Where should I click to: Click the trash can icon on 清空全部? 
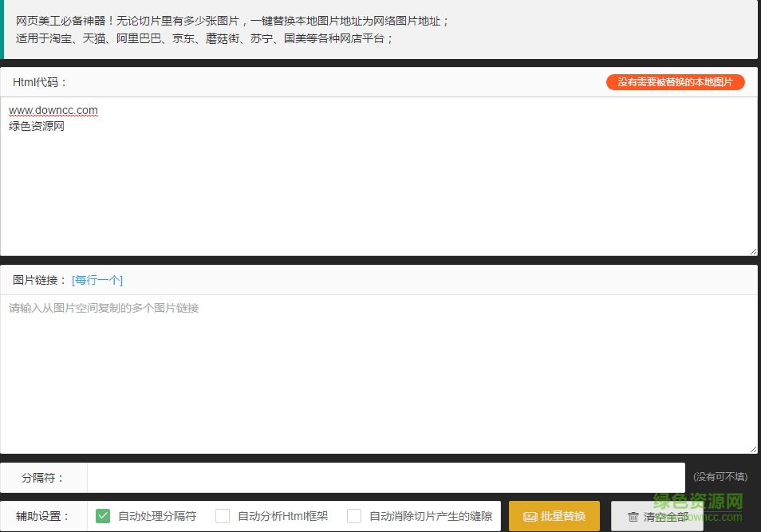click(x=633, y=517)
